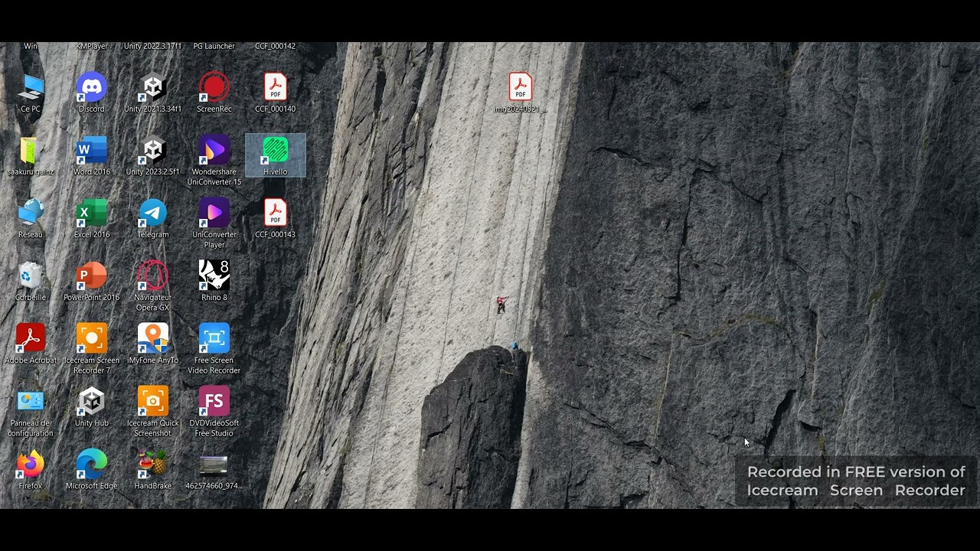Select the Unity Hub shortcut

pyautogui.click(x=92, y=403)
